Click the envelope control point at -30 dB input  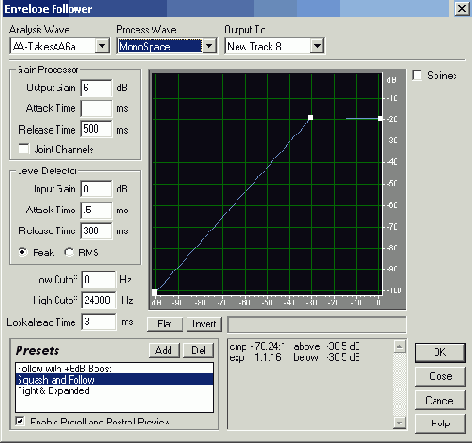pyautogui.click(x=310, y=117)
